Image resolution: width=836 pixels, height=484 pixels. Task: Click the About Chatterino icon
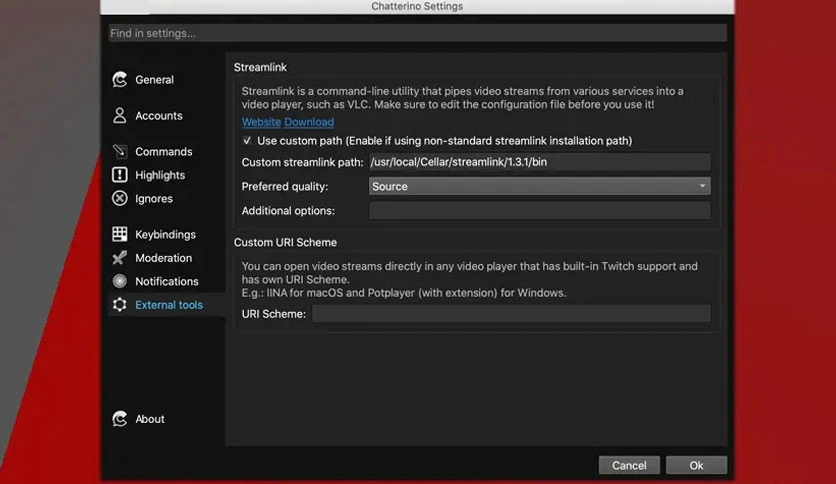tap(119, 419)
